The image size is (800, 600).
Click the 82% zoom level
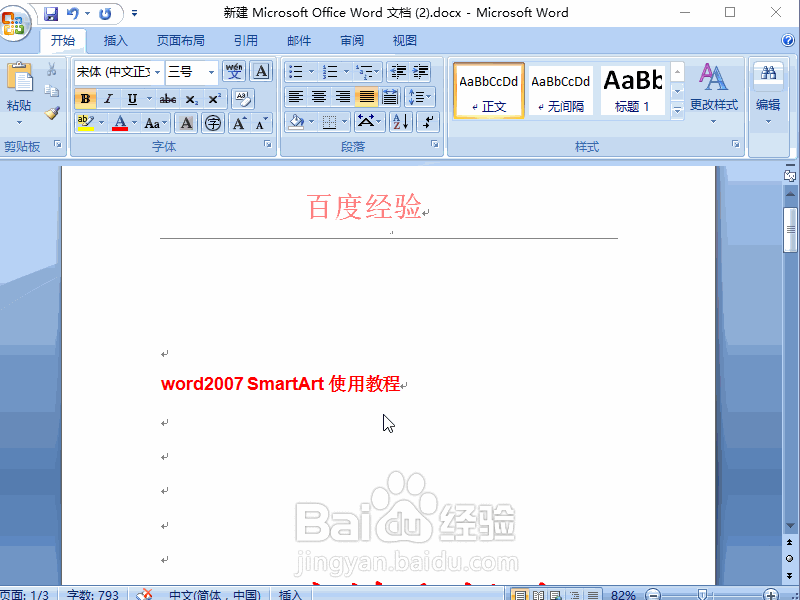pos(623,595)
